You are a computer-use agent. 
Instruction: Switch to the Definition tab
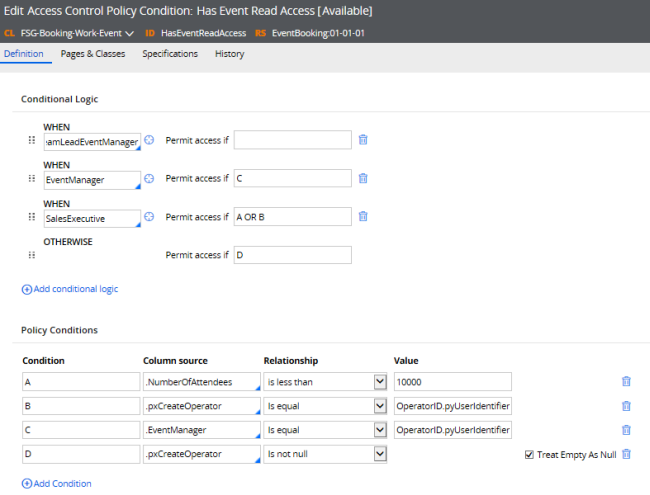(24, 54)
